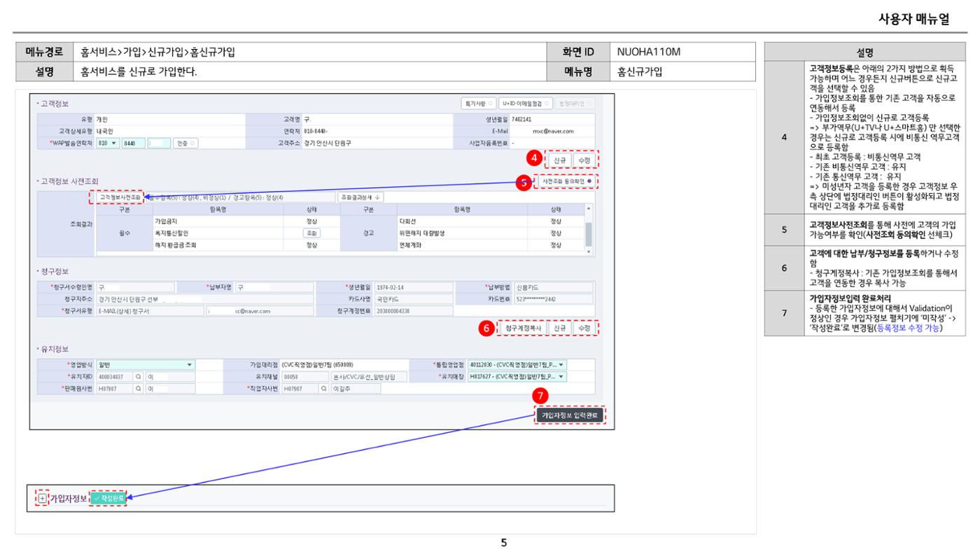Viewport: 980px width, 552px height.
Task: Click the 판매원사번 H07907 field
Action: [114, 388]
